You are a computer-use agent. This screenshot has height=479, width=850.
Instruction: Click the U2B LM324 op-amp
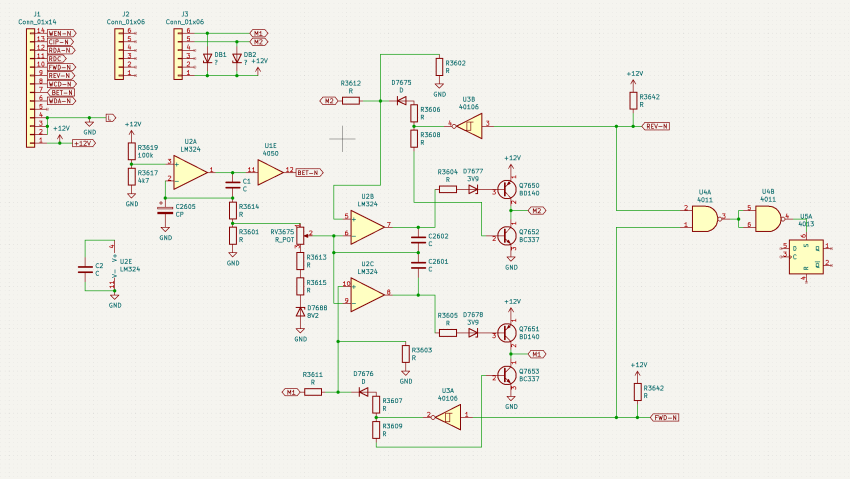point(367,226)
